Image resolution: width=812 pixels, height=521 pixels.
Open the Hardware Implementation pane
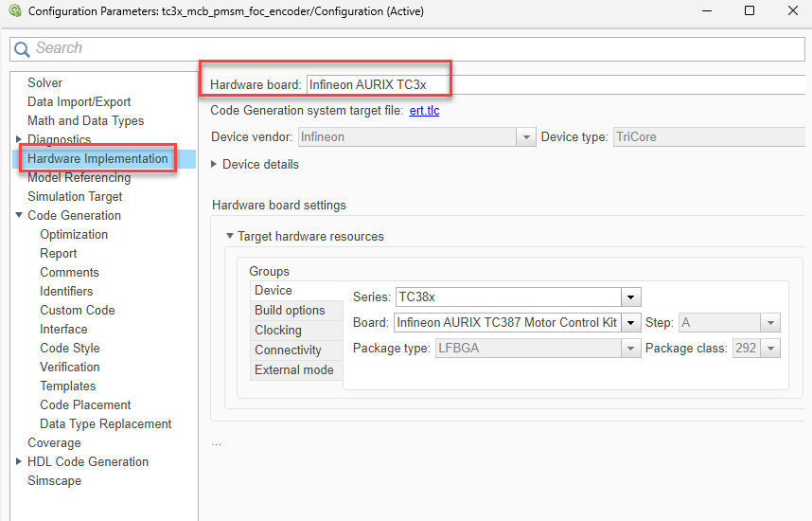(97, 158)
